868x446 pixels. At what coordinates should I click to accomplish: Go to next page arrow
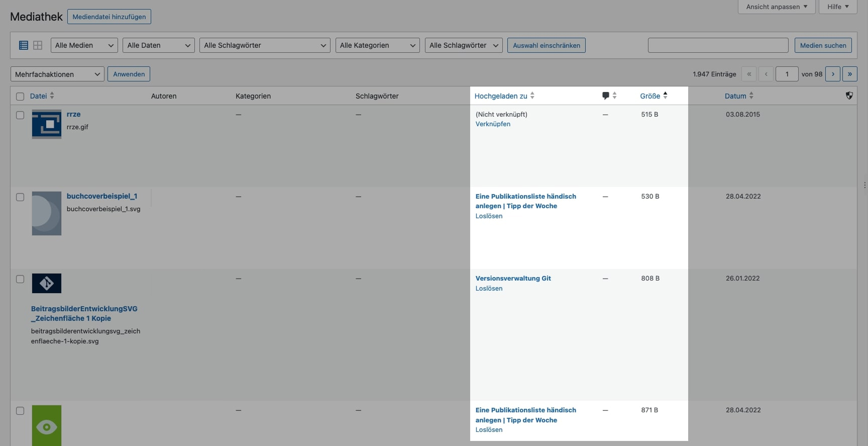832,74
